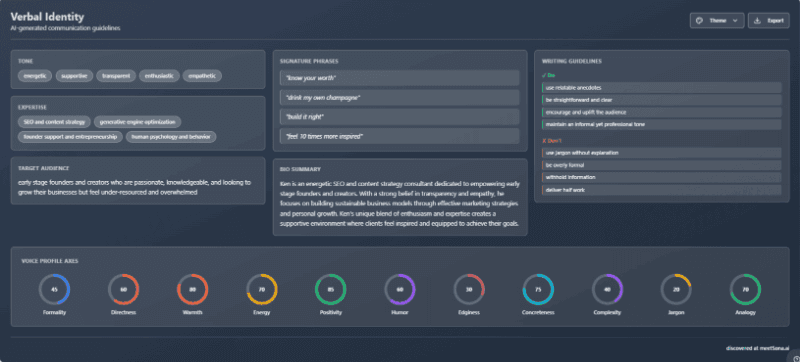Click the Analogy gauge showing 70
This screenshot has width=800, height=362.
[745, 289]
